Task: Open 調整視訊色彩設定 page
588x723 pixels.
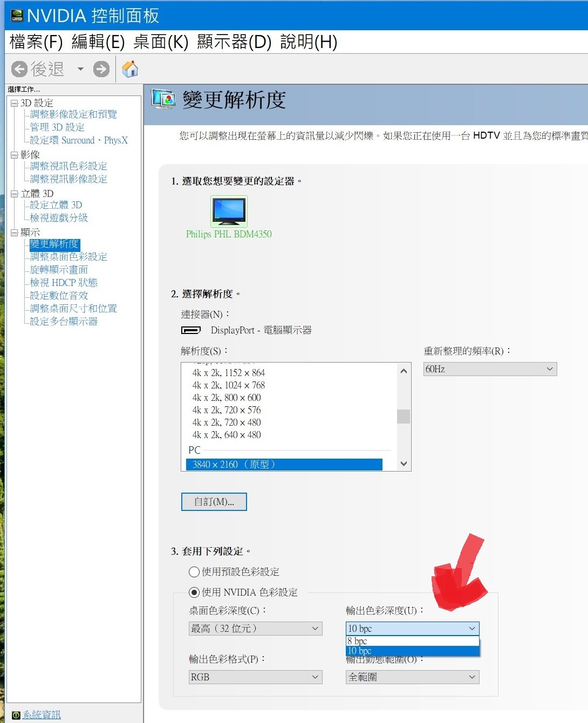Action: pos(69,166)
